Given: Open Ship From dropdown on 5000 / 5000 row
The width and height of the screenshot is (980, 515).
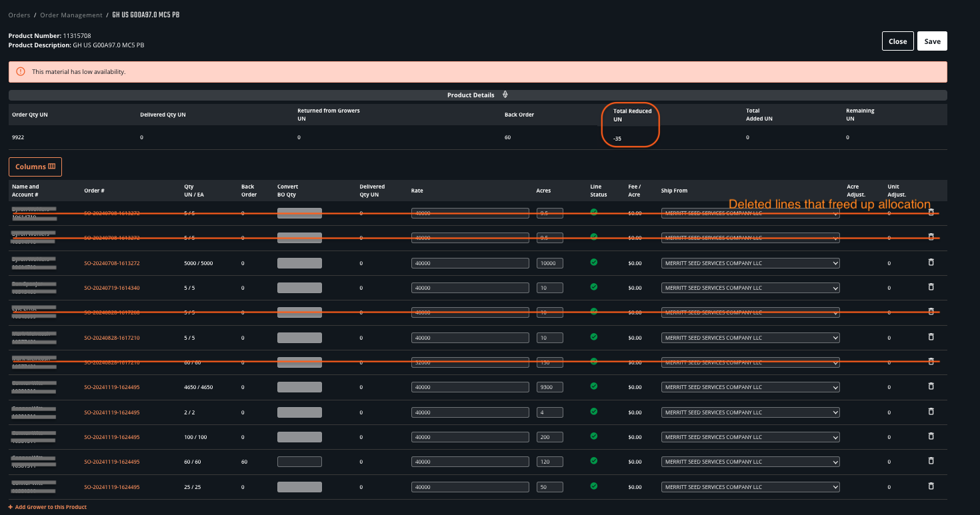Looking at the screenshot, I should pyautogui.click(x=750, y=263).
